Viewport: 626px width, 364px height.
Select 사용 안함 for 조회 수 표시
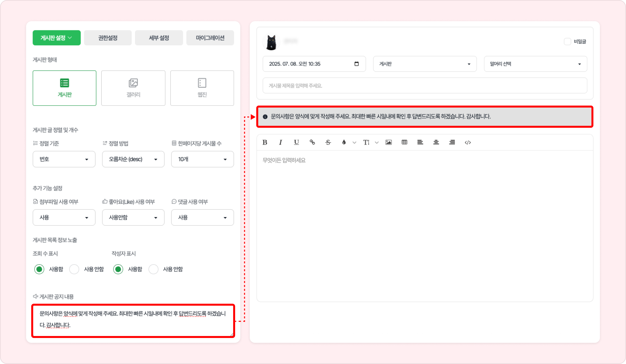[x=74, y=269]
